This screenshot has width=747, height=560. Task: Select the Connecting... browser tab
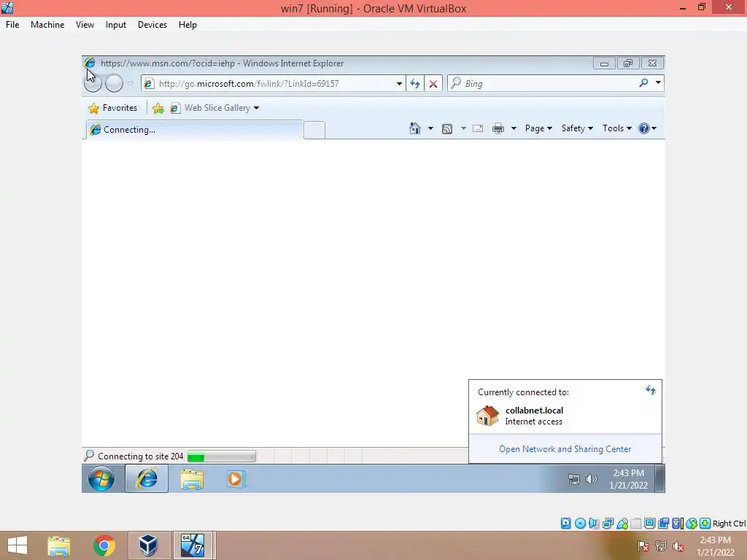pyautogui.click(x=194, y=130)
